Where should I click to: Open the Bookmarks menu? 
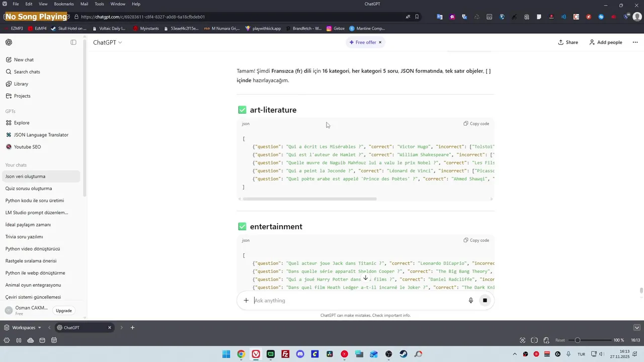coord(64,4)
